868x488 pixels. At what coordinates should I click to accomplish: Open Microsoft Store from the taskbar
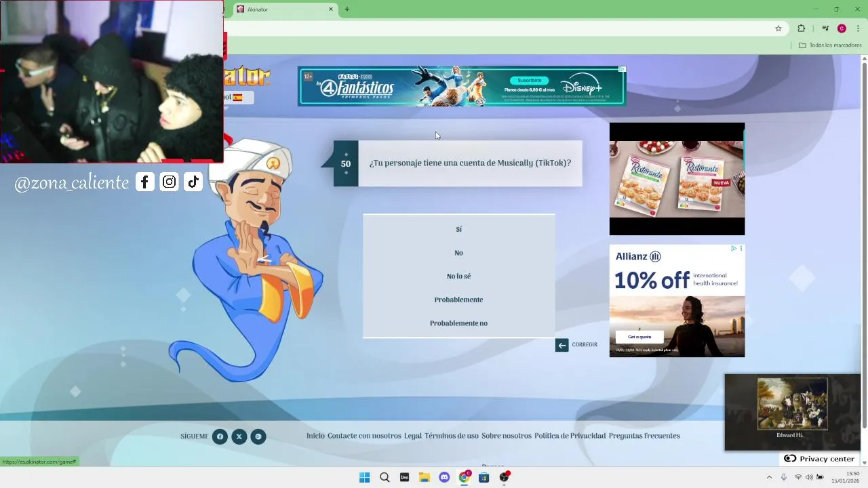(x=484, y=477)
